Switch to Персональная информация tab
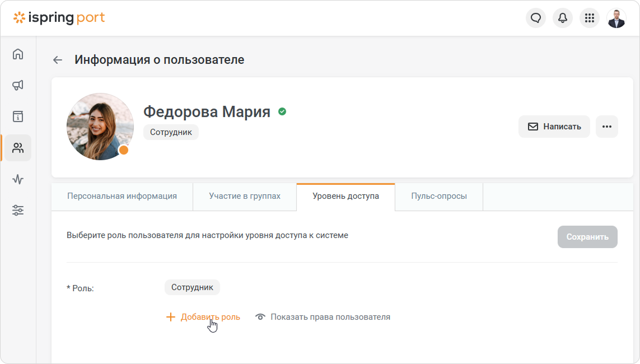 coord(122,197)
